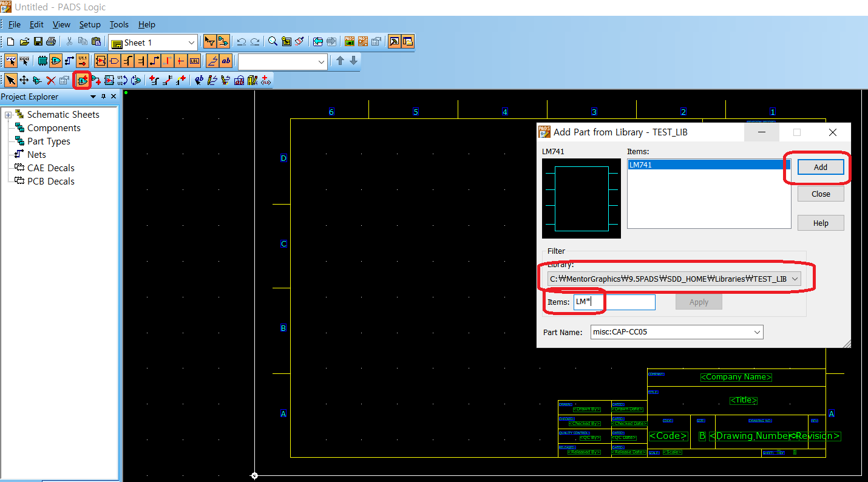Open the PADS Layout link icon
868x482 pixels.
tap(349, 42)
